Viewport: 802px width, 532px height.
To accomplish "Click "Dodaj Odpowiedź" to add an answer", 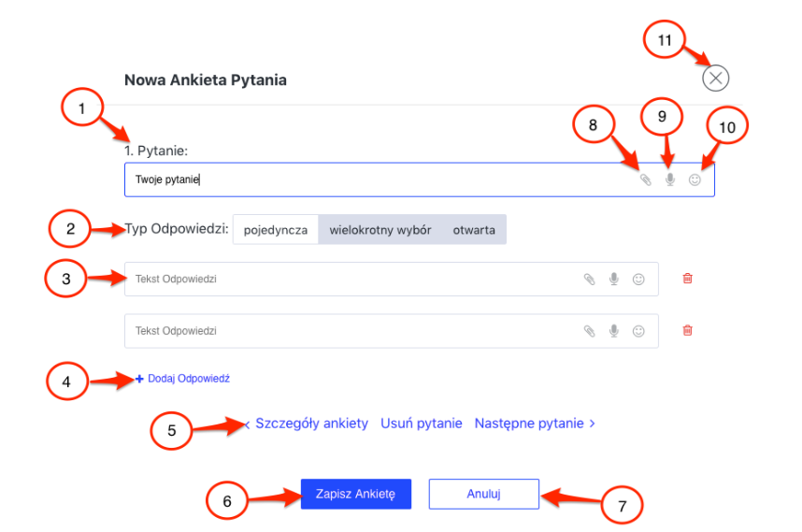I will (x=188, y=379).
